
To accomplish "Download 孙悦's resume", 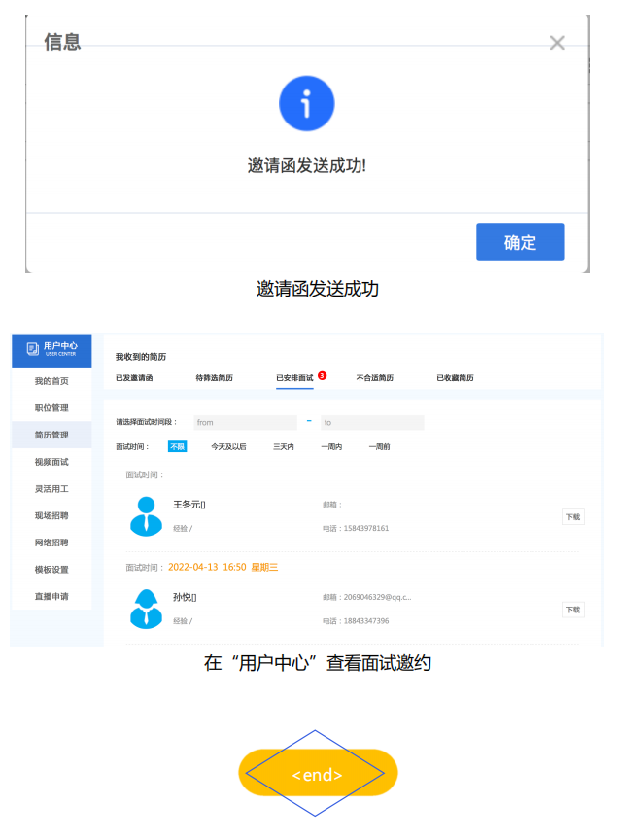I will [573, 610].
